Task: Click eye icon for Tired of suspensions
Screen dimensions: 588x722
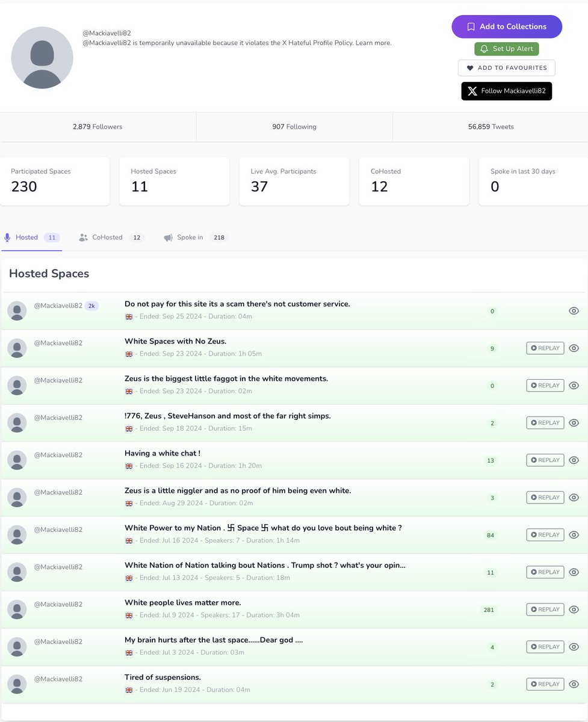Action: [574, 684]
